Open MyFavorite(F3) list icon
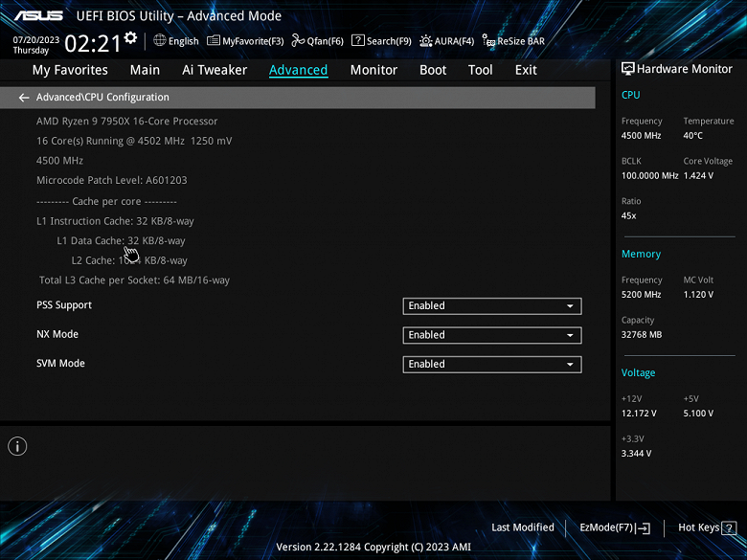The height and width of the screenshot is (560, 747). [x=213, y=40]
